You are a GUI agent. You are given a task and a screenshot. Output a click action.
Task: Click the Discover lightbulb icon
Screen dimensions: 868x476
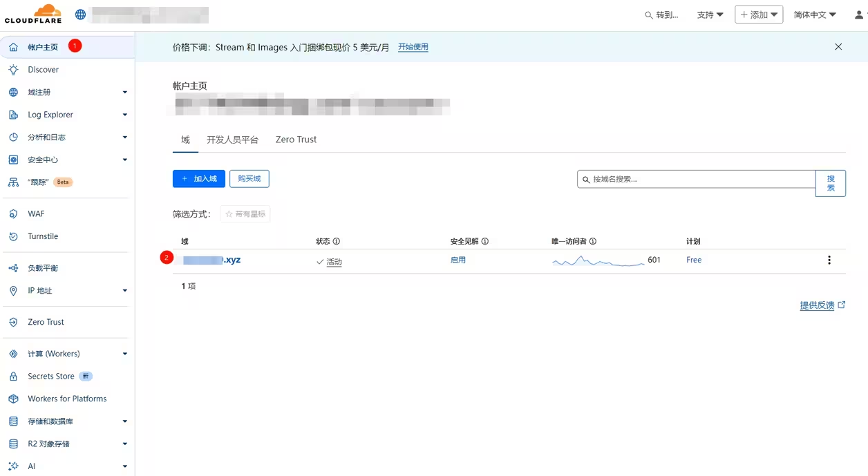pyautogui.click(x=13, y=70)
